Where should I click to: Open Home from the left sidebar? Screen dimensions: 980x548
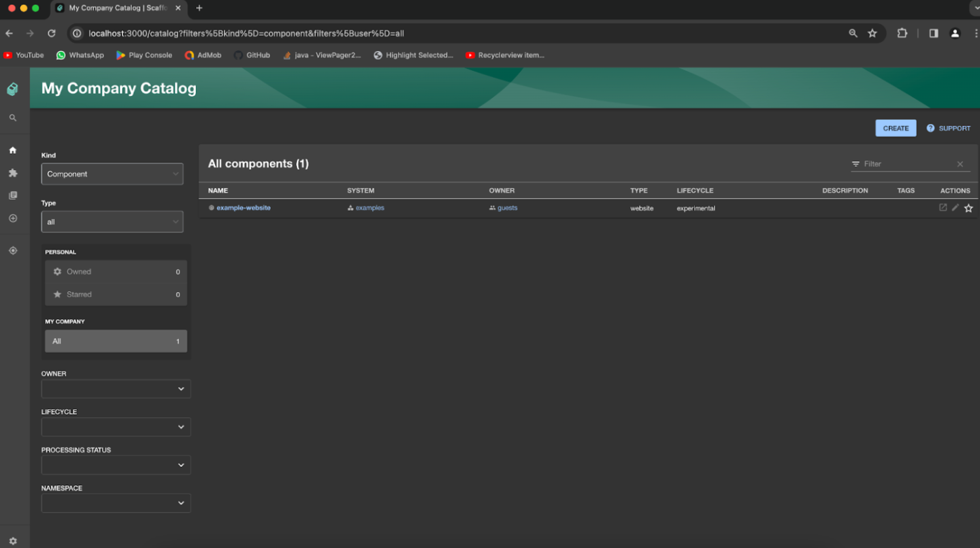pos(13,150)
